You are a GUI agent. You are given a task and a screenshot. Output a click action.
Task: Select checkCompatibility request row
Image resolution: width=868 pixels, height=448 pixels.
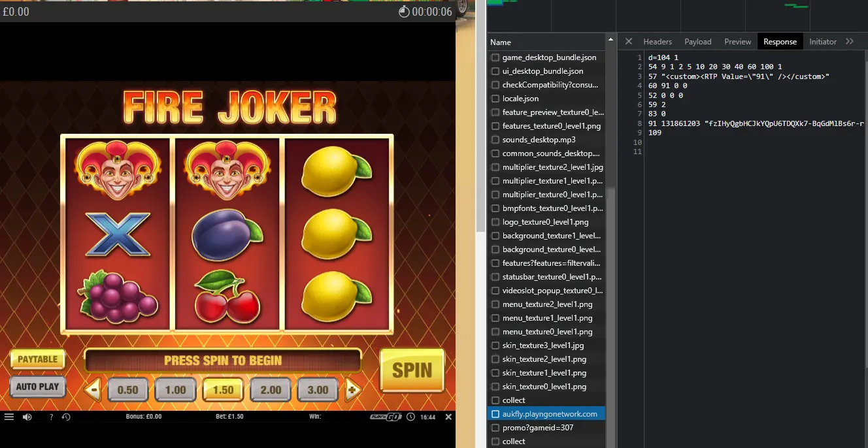pos(546,85)
